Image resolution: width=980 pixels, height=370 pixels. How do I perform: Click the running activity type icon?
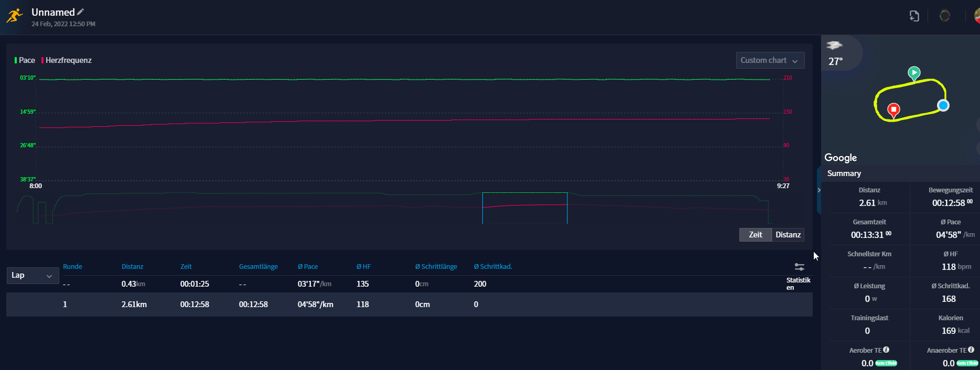click(14, 16)
